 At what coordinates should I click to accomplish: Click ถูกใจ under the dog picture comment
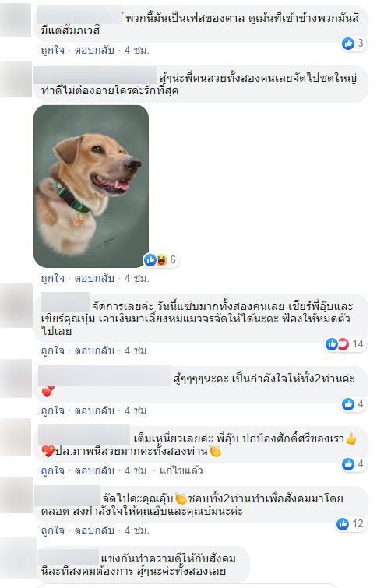(x=52, y=278)
